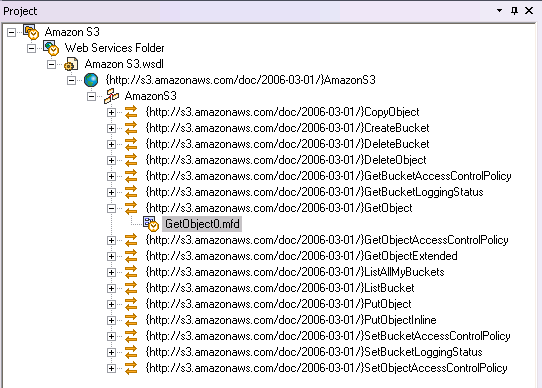Viewport: 542px width, 388px height.
Task: Click the Web Services Folder icon
Action: coord(51,48)
